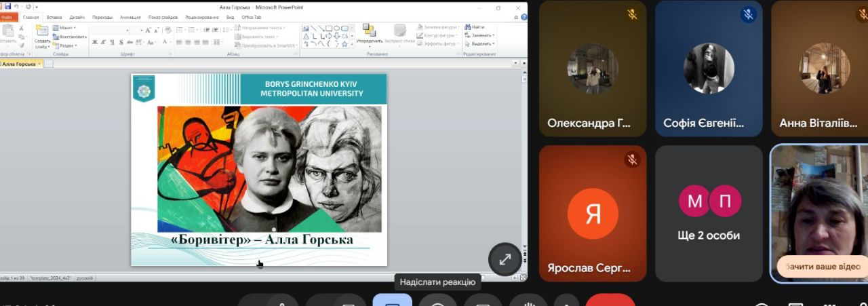Viewport: 868px width, 306px height.
Task: Switch to the Вставка ribbon tab
Action: click(x=54, y=17)
